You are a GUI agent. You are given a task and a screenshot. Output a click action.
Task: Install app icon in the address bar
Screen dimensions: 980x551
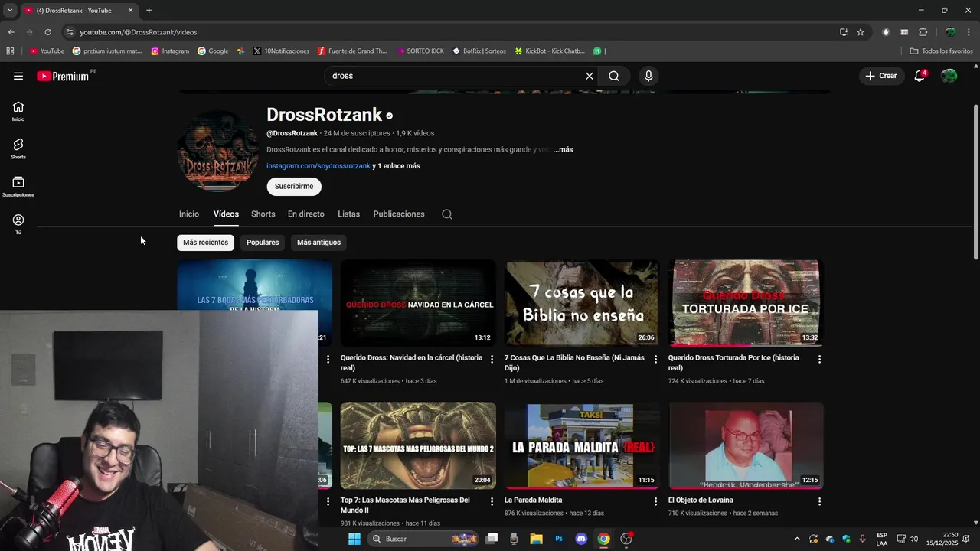tap(844, 32)
